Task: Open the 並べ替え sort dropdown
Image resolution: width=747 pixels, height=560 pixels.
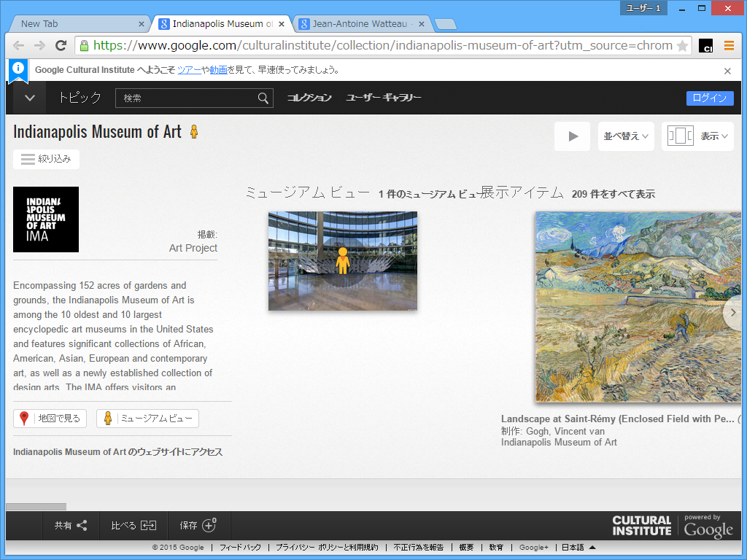Action: (x=625, y=136)
